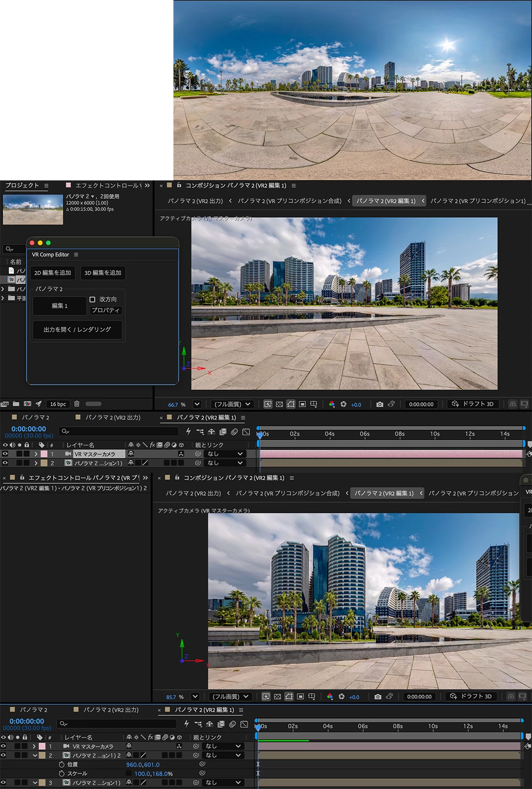Viewport: 532px width, 789px height.
Task: Click the 出力を開く / レンダリング button
Action: 77,330
